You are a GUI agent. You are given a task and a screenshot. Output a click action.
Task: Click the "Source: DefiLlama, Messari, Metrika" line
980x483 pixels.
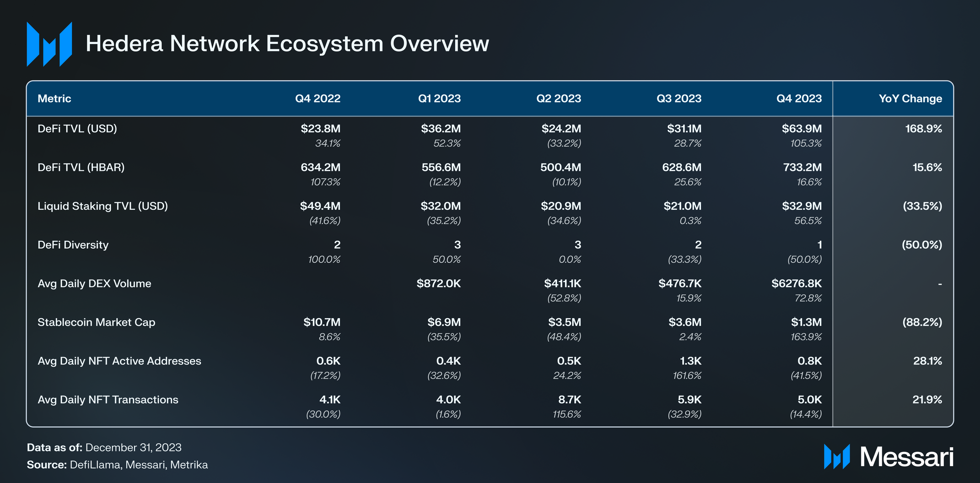[117, 465]
